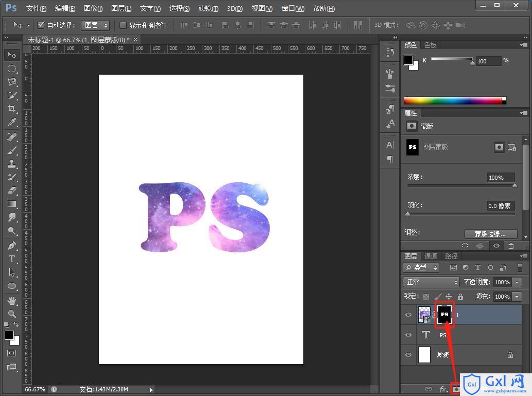
Task: Hide the 背景 layer
Action: (x=408, y=355)
